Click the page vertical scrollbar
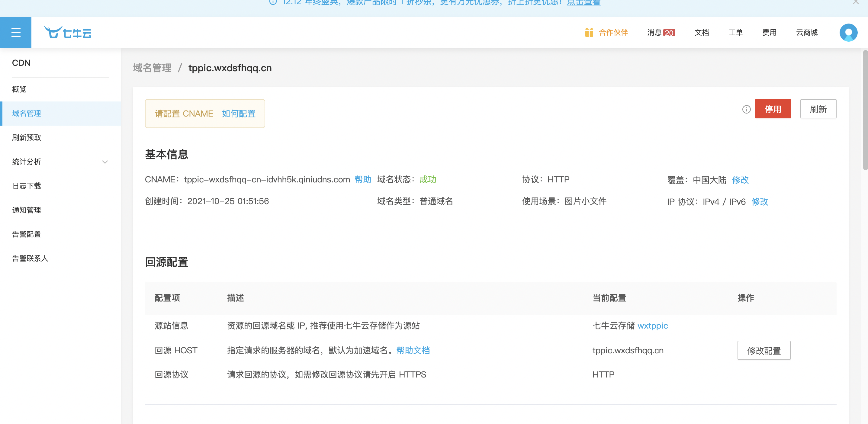The image size is (868, 424). click(x=865, y=110)
